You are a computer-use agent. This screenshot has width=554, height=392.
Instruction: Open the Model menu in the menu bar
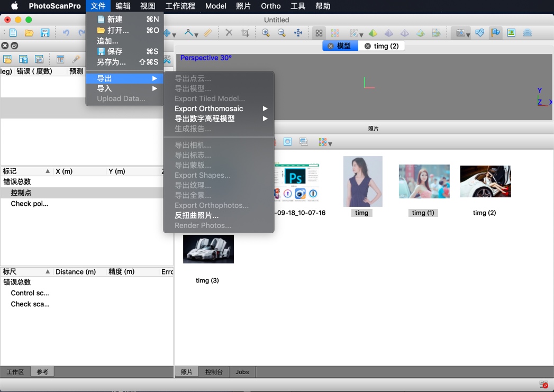(215, 6)
